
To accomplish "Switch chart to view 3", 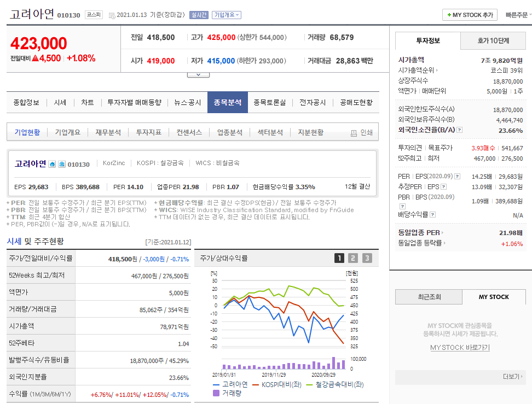I will [x=367, y=258].
